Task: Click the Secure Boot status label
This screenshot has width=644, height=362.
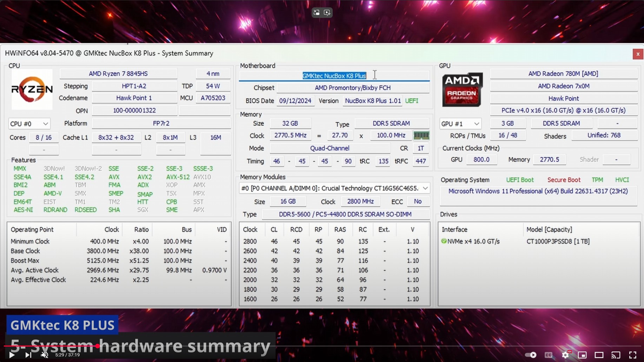Action: (x=564, y=180)
